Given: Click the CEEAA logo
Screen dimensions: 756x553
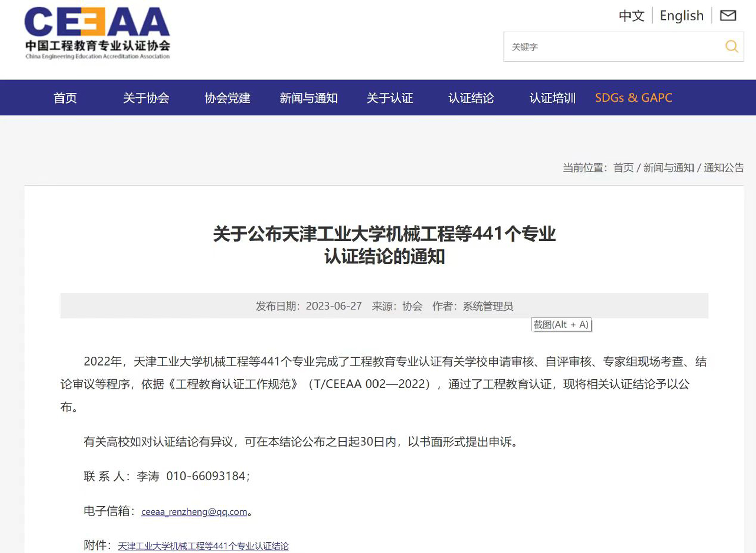Looking at the screenshot, I should click(x=97, y=33).
